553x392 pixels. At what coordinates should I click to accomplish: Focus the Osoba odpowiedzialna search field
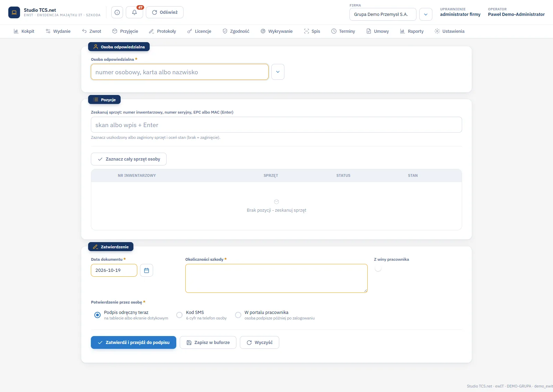tap(180, 72)
